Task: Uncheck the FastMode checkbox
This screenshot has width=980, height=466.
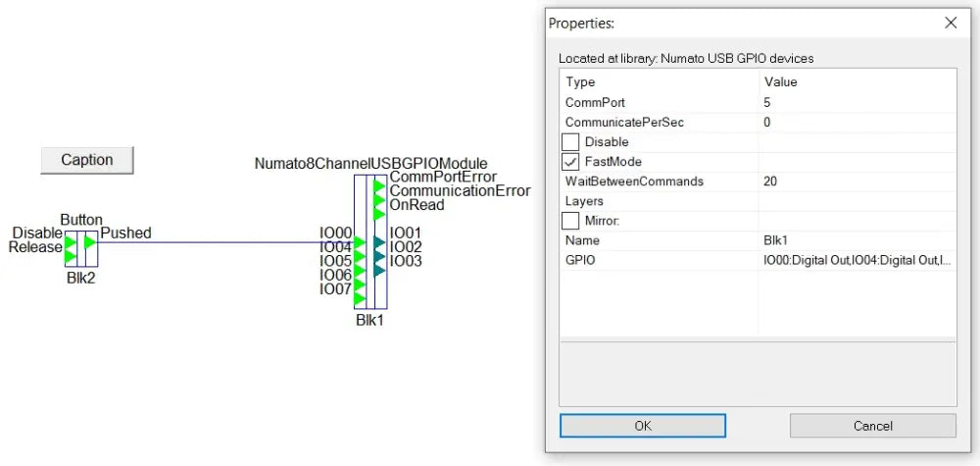Action: click(570, 162)
